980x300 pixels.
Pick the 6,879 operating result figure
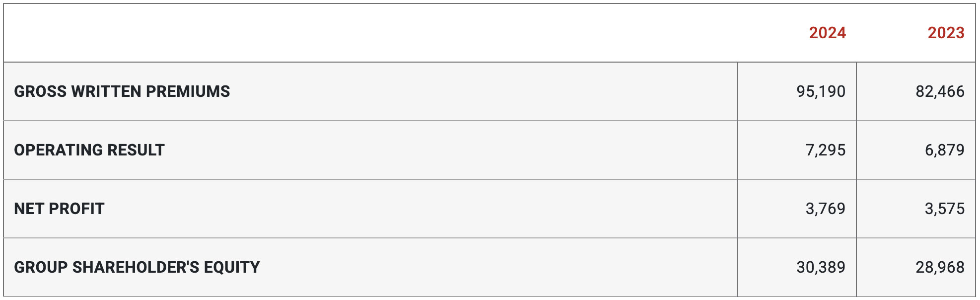point(944,150)
